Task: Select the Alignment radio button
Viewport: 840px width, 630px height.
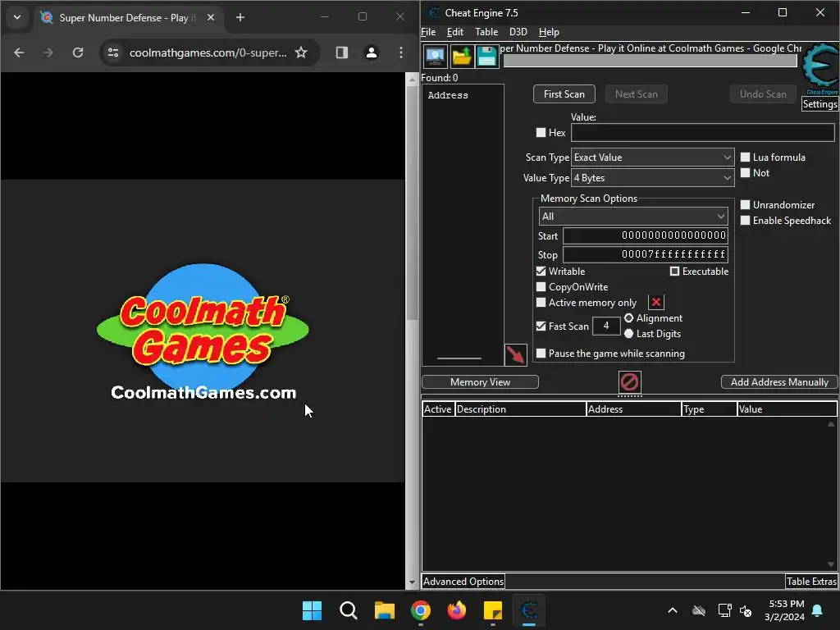Action: click(629, 317)
